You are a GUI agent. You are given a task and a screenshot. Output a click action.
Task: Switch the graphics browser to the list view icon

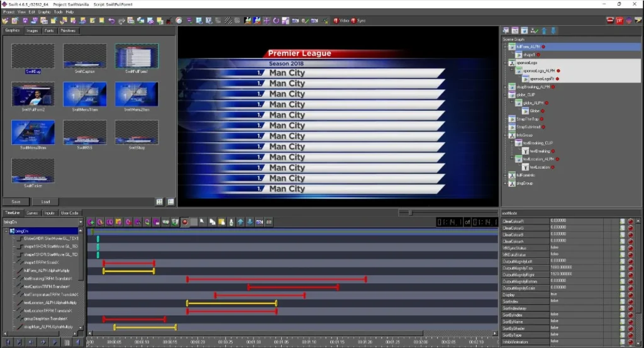(171, 202)
